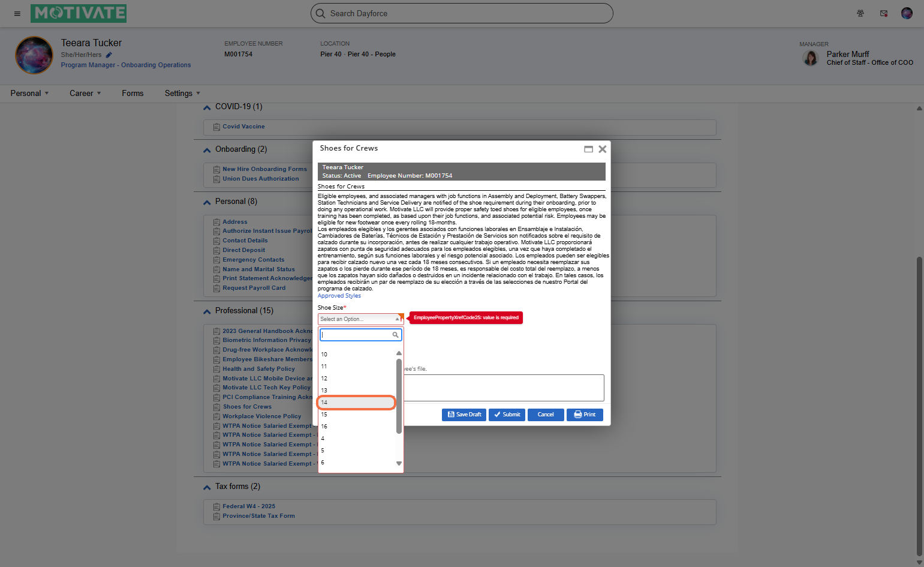Select shoe size 12
924x567 pixels.
357,379
